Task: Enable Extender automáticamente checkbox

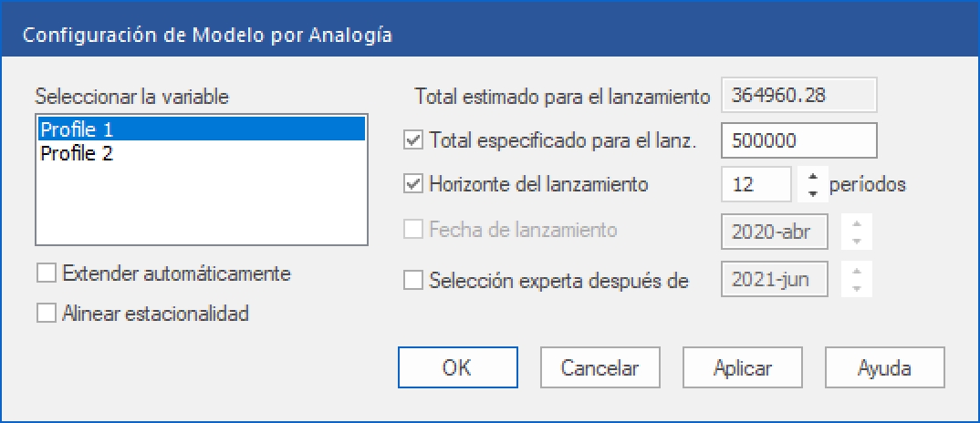Action: click(x=46, y=272)
